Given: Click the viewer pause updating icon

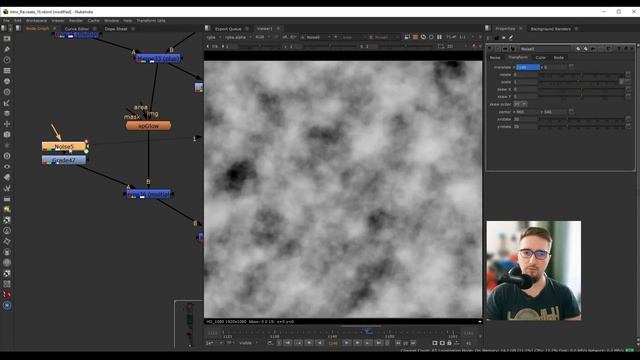Looking at the screenshot, I should click(439, 37).
